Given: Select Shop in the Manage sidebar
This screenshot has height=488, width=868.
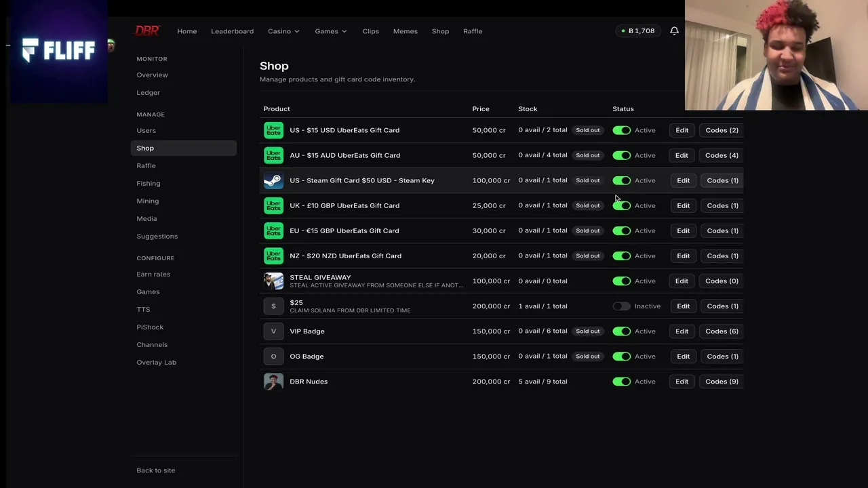Looking at the screenshot, I should [184, 148].
